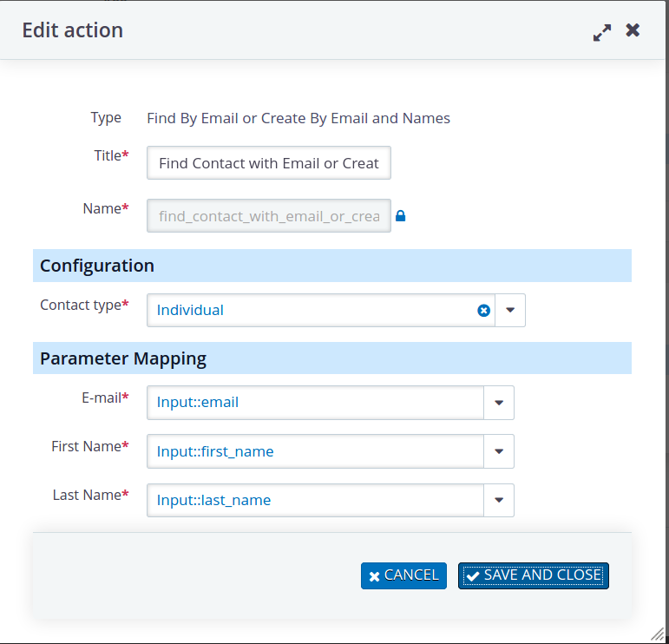Screen dimensions: 669x644
Task: Click into the Title text field
Action: pos(269,163)
